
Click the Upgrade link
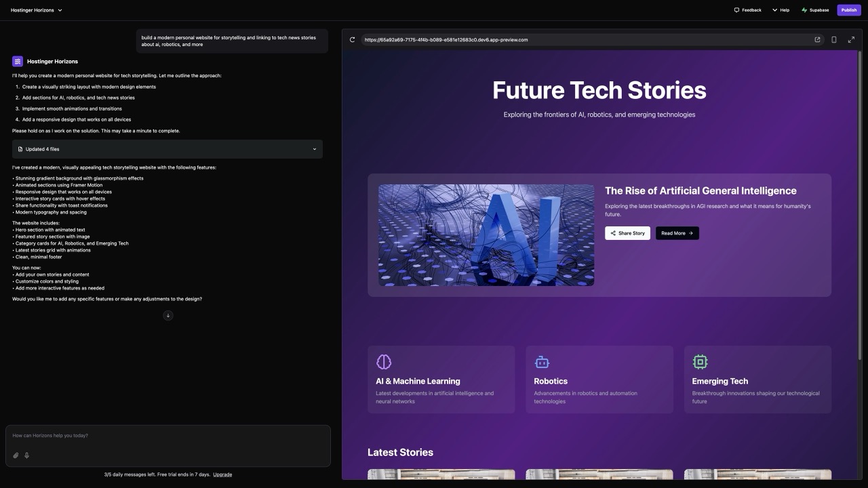222,474
